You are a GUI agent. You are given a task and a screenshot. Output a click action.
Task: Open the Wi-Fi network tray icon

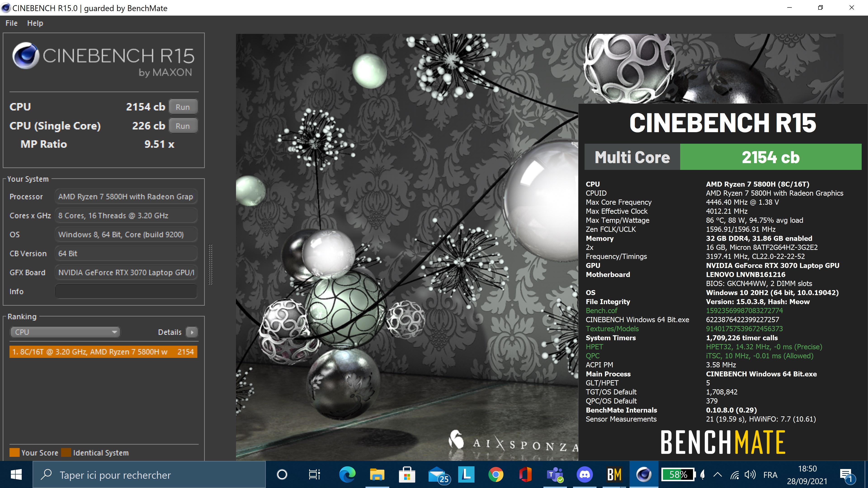click(x=735, y=474)
